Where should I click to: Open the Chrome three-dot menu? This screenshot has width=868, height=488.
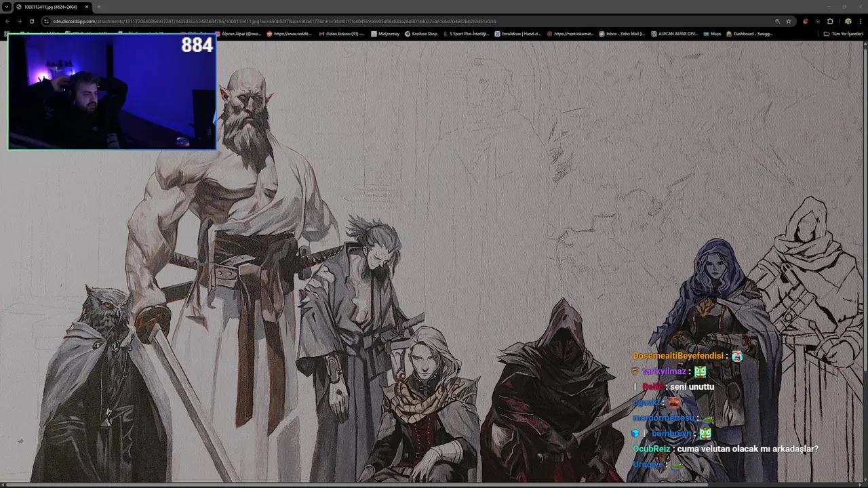coord(860,21)
